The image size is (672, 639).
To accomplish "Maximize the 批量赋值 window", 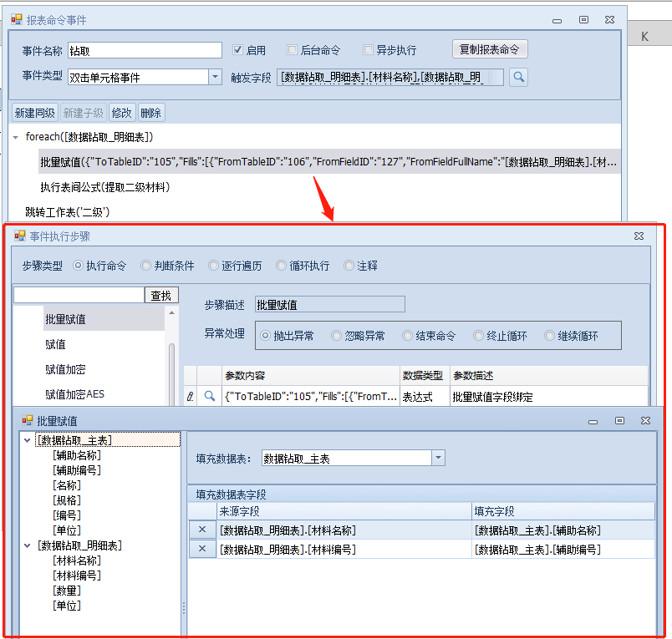I will pos(619,421).
